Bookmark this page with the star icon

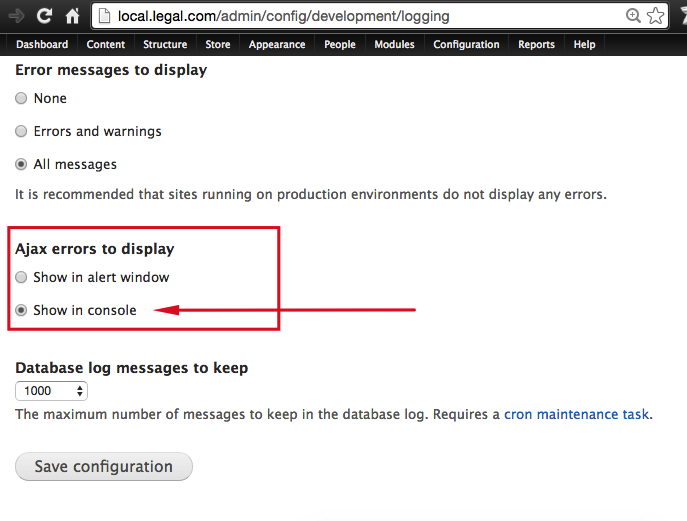(x=655, y=16)
